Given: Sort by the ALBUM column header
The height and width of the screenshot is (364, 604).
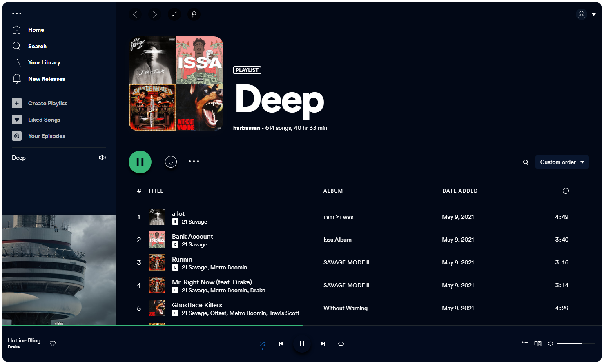Looking at the screenshot, I should pos(333,191).
